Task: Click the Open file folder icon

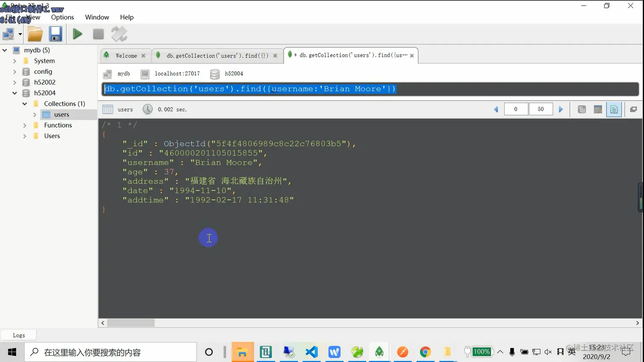Action: [x=35, y=34]
